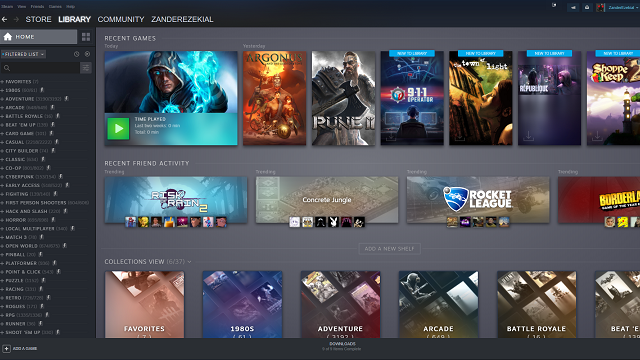Viewport: 640px width, 360px height.
Task: Click the VR mode icon in title bar
Action: click(554, 5)
